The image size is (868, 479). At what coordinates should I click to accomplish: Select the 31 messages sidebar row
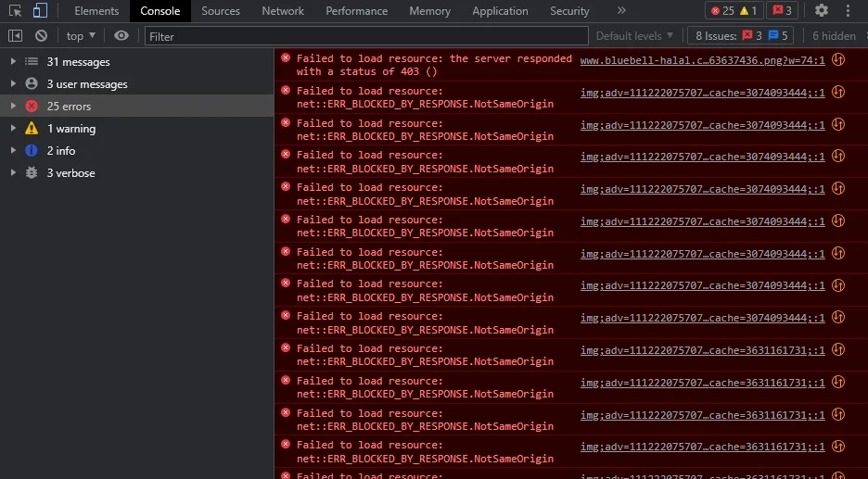click(136, 61)
